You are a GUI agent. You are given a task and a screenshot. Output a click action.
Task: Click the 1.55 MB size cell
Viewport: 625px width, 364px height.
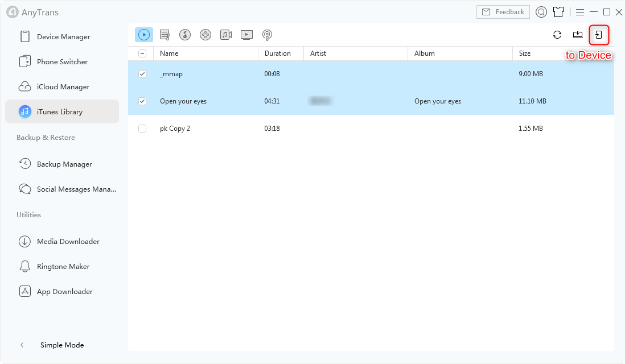[531, 128]
